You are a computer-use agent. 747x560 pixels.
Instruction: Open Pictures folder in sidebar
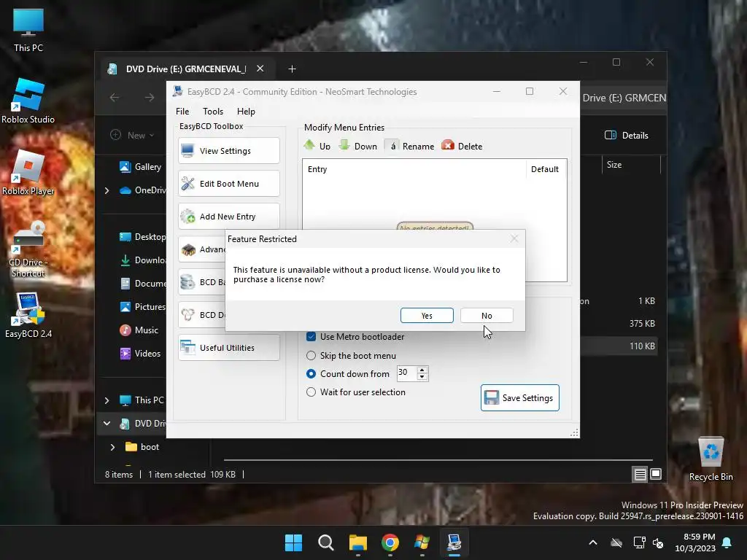point(142,307)
